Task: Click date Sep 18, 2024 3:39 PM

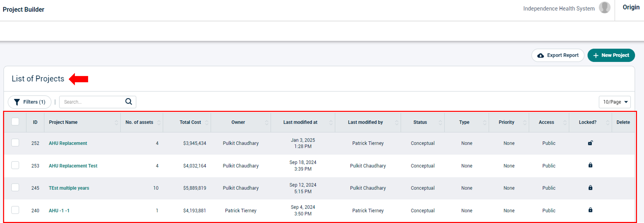Action: click(303, 165)
